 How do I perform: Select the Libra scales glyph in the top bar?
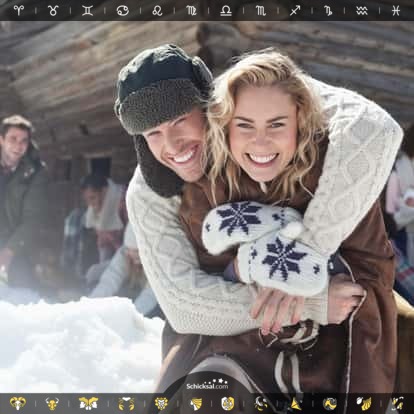(226, 10)
